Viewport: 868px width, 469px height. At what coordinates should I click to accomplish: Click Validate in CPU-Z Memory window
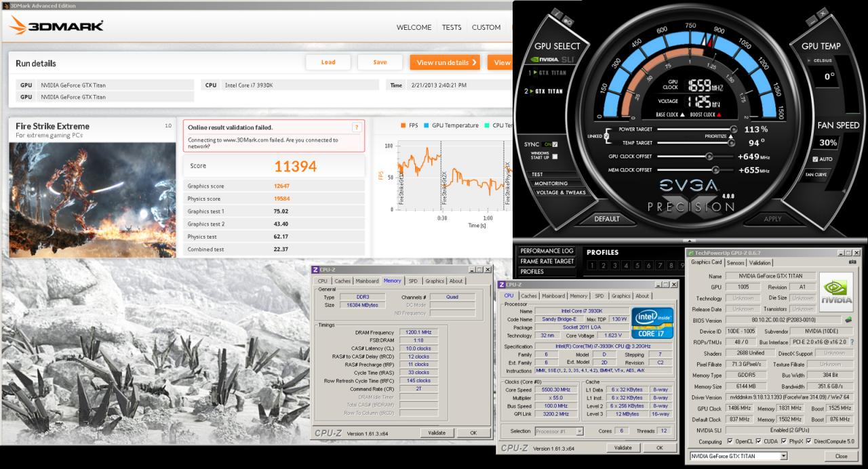tap(436, 432)
